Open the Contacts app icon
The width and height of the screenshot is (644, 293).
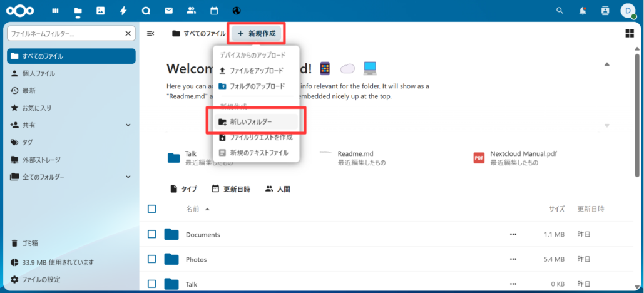point(192,11)
